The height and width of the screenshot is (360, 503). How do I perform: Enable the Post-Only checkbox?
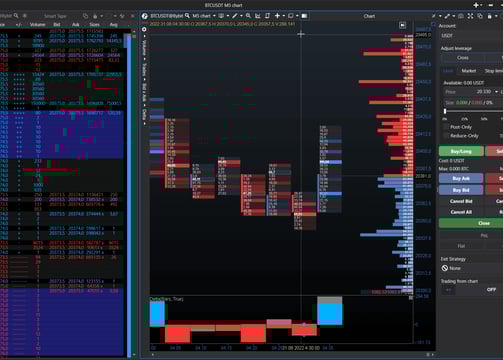tap(446, 127)
